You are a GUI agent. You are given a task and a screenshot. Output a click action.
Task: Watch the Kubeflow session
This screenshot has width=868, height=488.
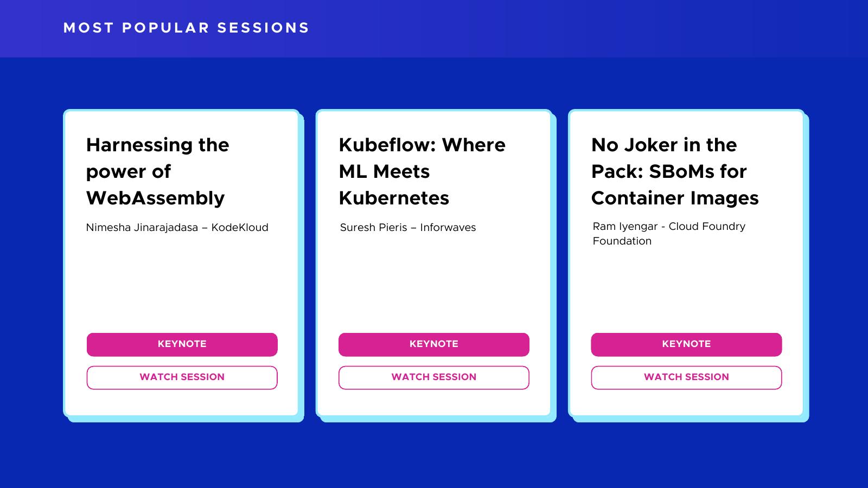(433, 377)
